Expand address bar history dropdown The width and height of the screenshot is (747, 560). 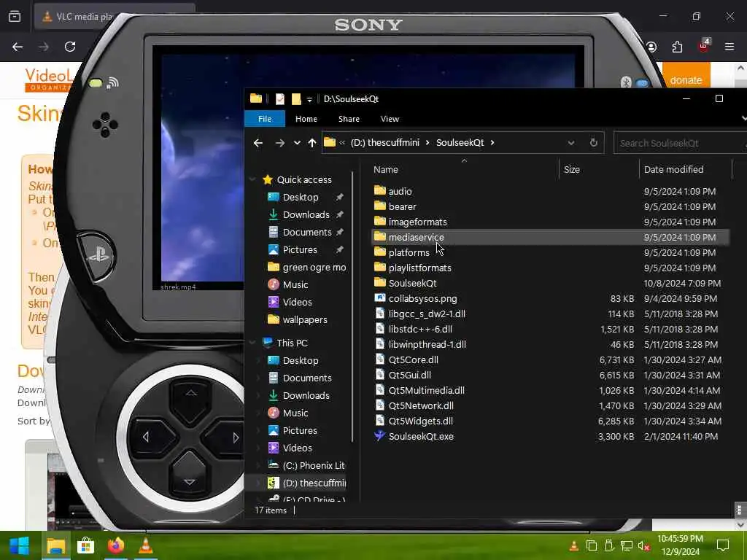click(x=570, y=142)
